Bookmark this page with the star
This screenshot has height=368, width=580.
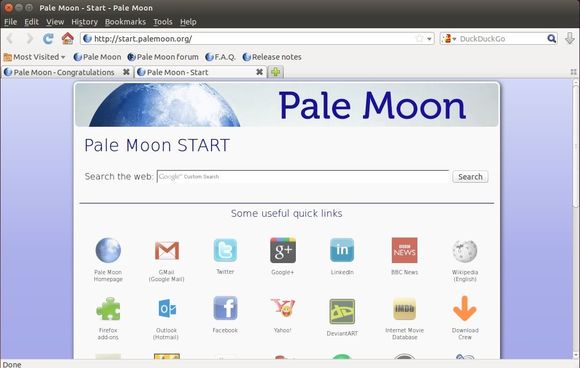click(x=419, y=38)
